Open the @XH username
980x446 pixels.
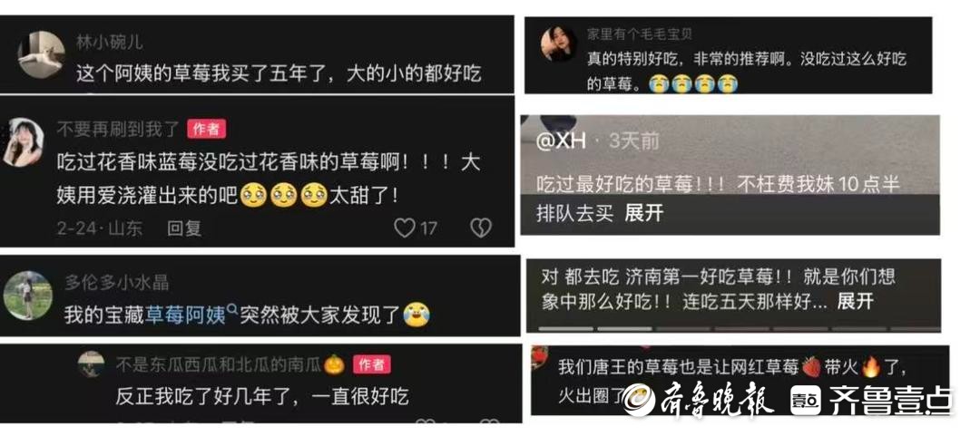coord(562,141)
